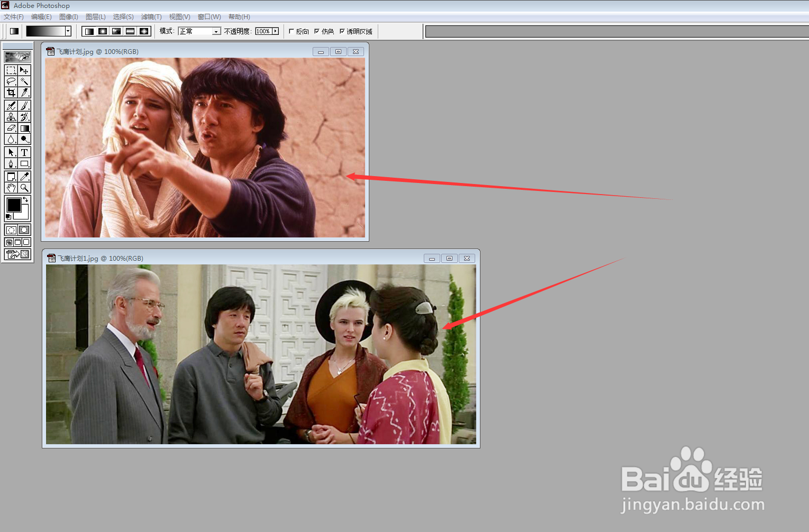Choose Radial Gradient style
The width and height of the screenshot is (809, 532).
coord(103,31)
